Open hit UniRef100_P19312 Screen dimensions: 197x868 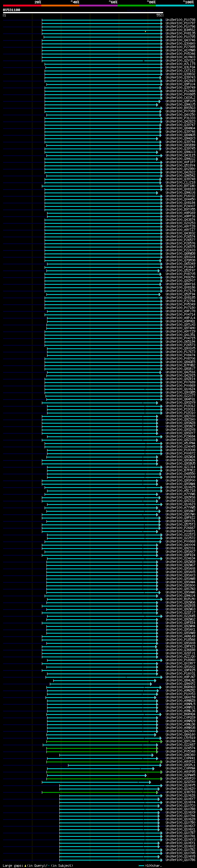[x=180, y=406]
